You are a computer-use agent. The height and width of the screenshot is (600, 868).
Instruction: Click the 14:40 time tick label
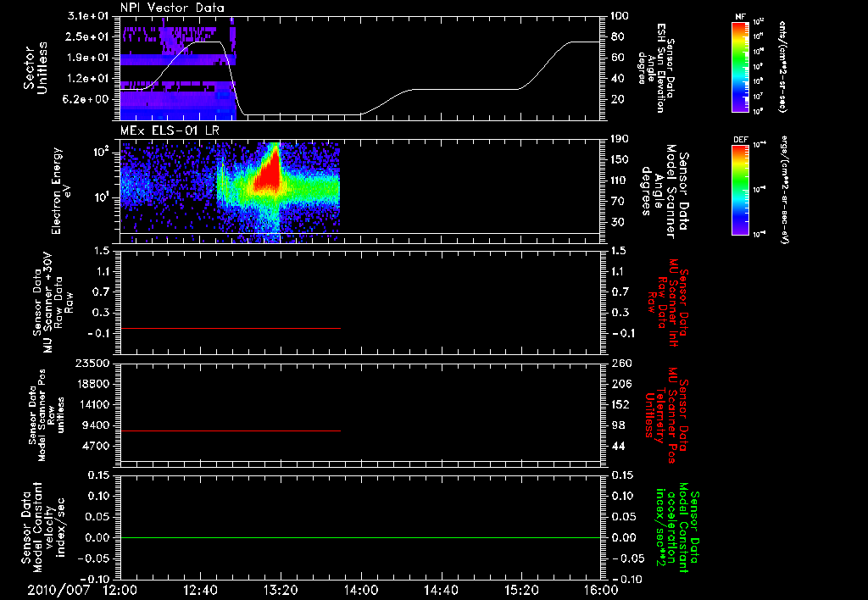coord(441,590)
